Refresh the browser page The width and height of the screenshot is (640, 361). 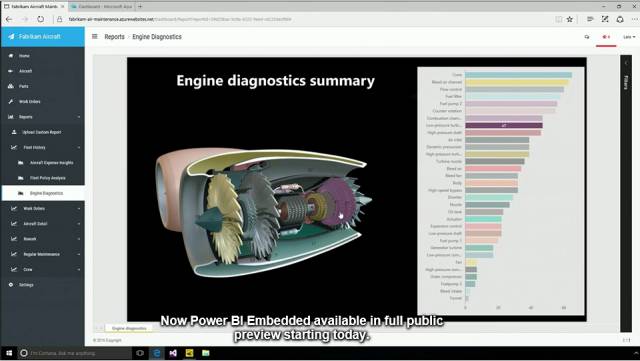pyautogui.click(x=40, y=19)
